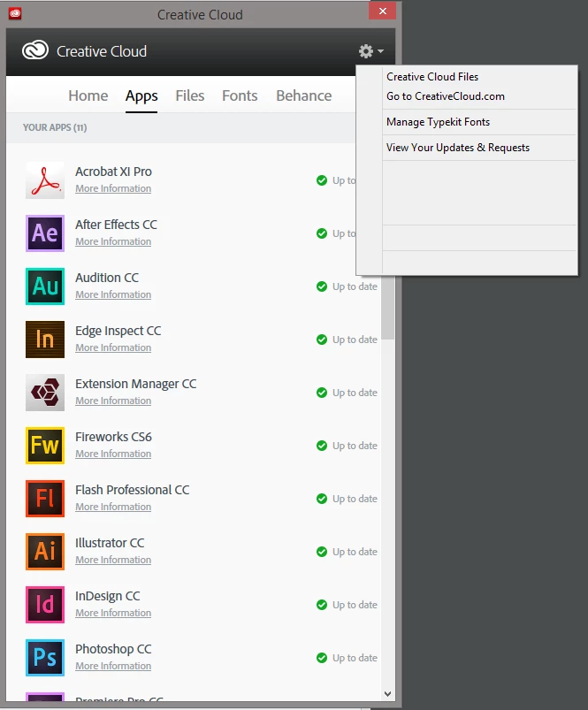Click the Flash Professional CC icon

[45, 499]
